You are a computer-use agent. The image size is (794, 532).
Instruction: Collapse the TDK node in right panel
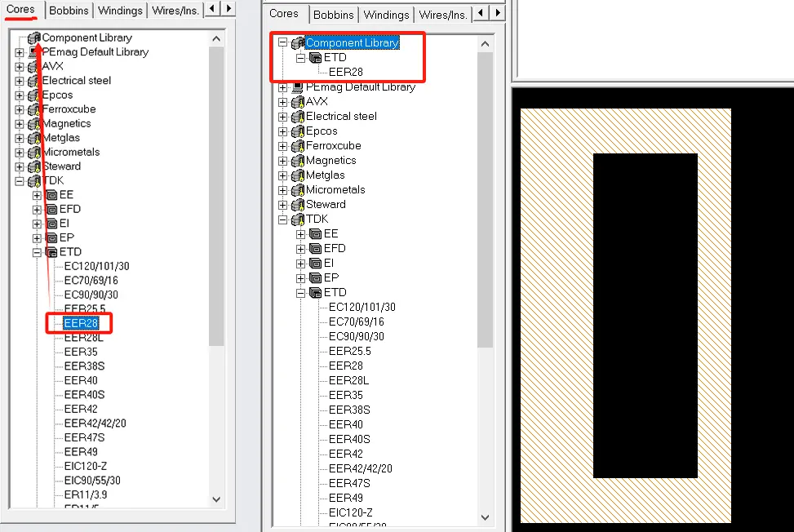click(283, 219)
